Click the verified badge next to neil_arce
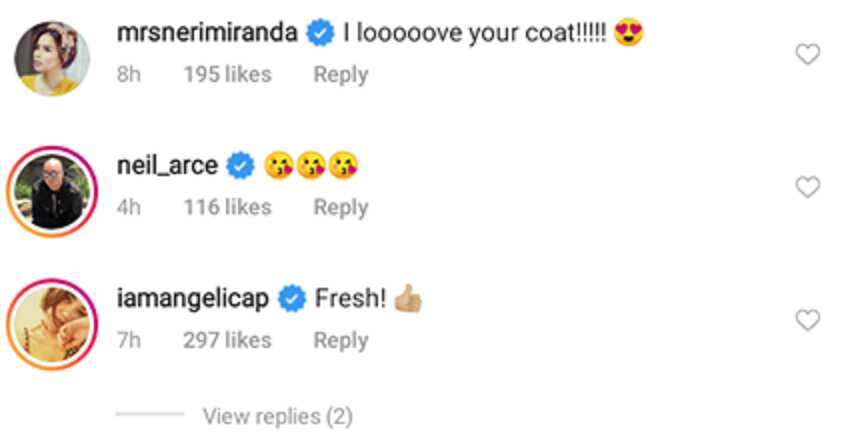Image resolution: width=864 pixels, height=432 pixels. tap(240, 166)
